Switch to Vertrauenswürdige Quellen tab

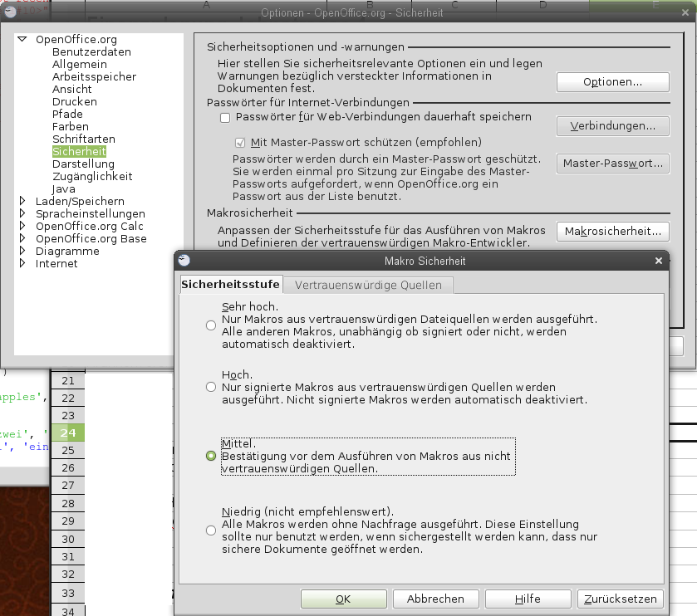(369, 285)
